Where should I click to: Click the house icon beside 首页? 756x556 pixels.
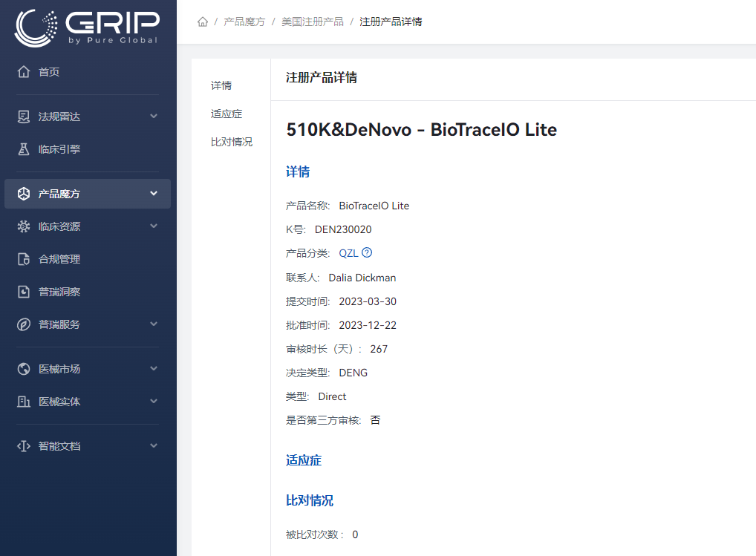coord(24,72)
